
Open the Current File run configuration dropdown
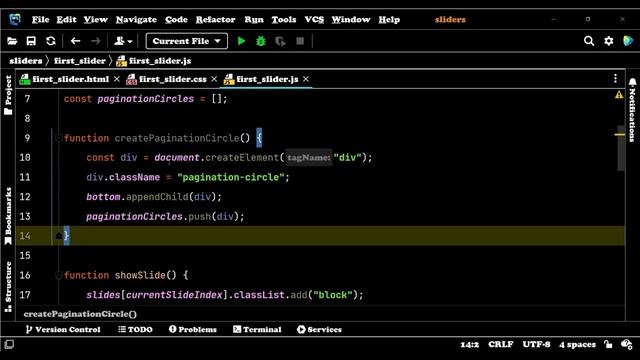187,41
